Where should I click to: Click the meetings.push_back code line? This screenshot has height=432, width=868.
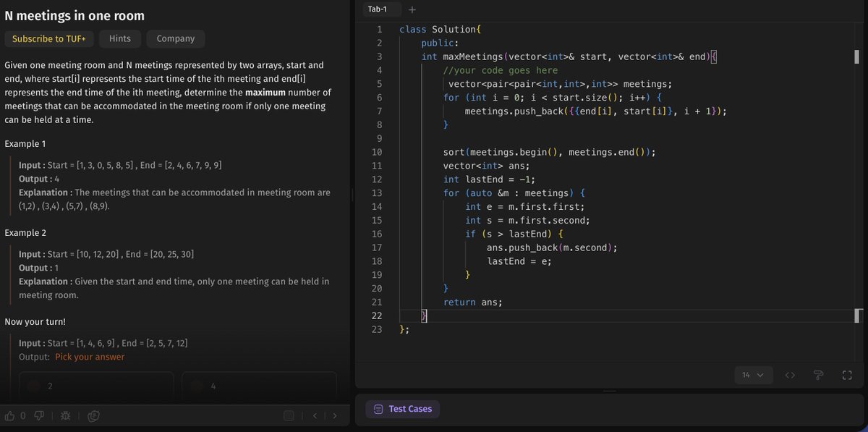pyautogui.click(x=595, y=111)
